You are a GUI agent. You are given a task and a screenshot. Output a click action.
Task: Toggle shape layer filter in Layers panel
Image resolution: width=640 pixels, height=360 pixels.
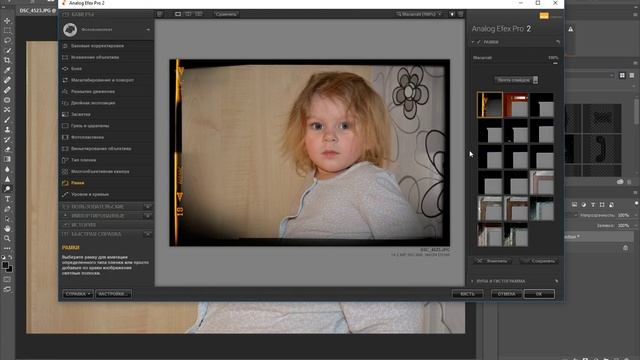tap(602, 204)
